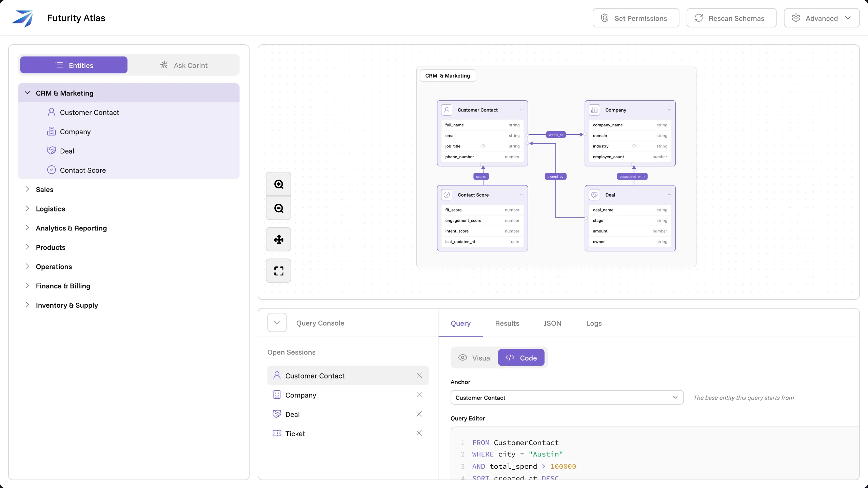
Task: Open the Logs tab
Action: (594, 323)
